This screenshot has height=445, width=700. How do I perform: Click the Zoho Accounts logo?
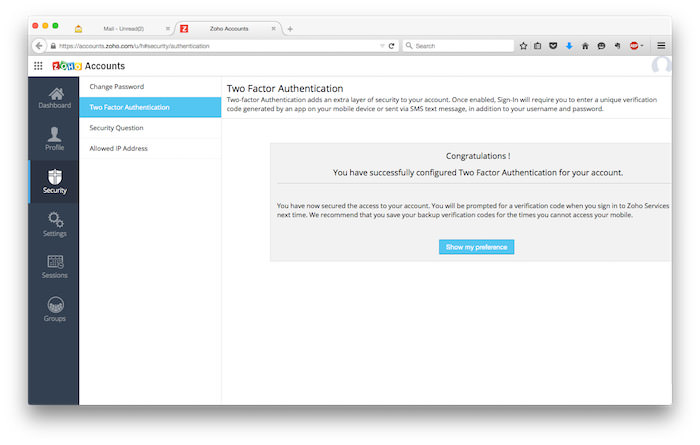[67, 66]
